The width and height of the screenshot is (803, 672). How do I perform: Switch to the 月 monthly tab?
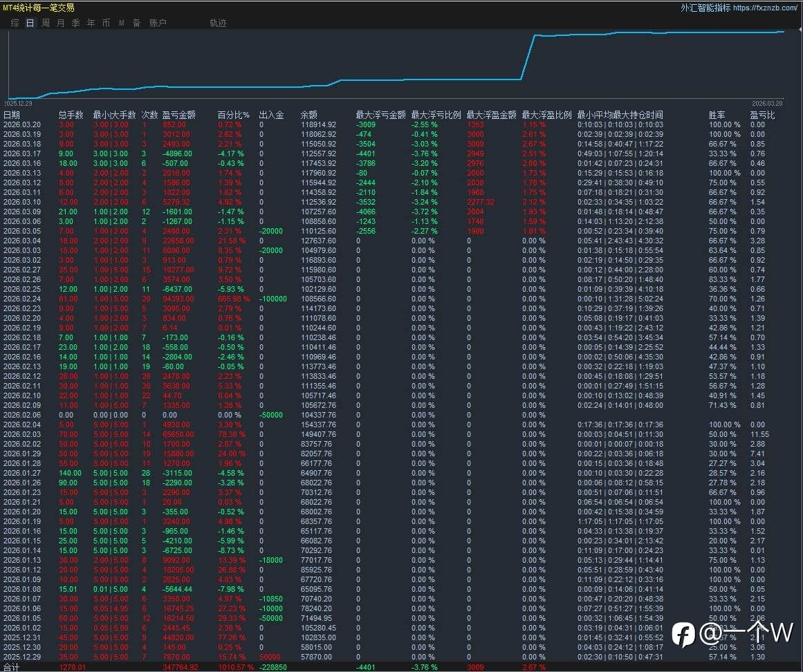(x=61, y=23)
